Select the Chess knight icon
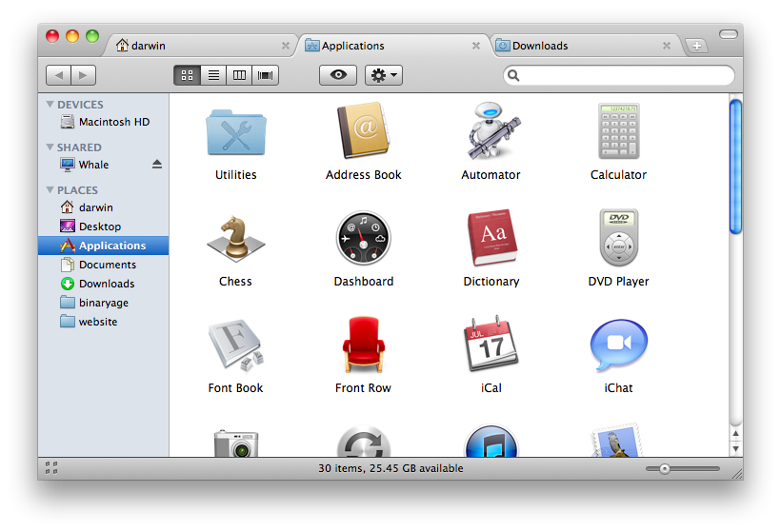Viewport: 781px width, 532px height. coord(235,239)
